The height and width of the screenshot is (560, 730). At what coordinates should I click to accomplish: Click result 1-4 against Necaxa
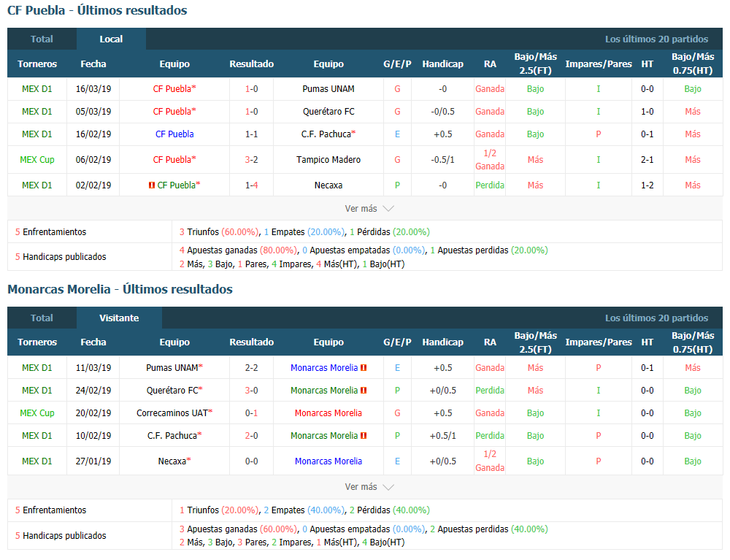pyautogui.click(x=251, y=185)
